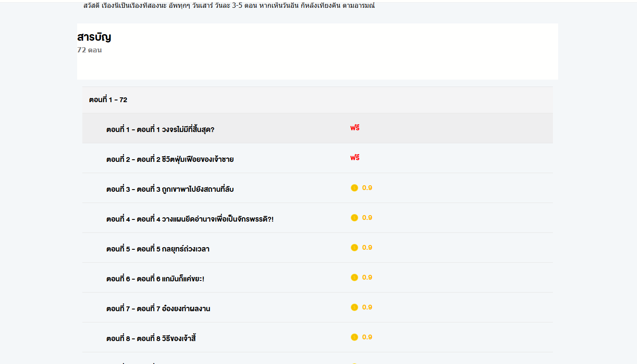This screenshot has height=364, width=637.
Task: Click the สารบัญ heading
Action: point(94,37)
